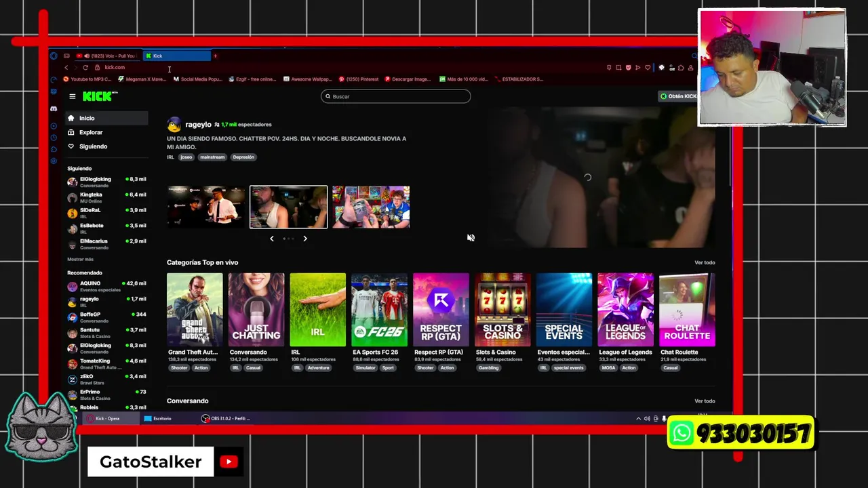868x488 pixels.
Task: Click the Opera history clock icon in sidebar
Action: pos(54,138)
